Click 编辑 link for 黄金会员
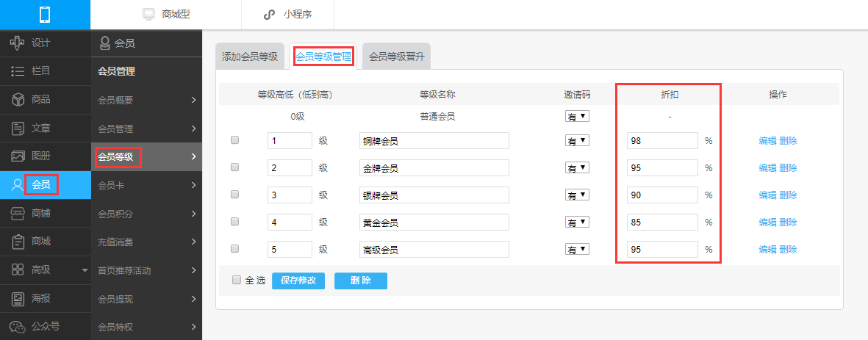 click(767, 222)
